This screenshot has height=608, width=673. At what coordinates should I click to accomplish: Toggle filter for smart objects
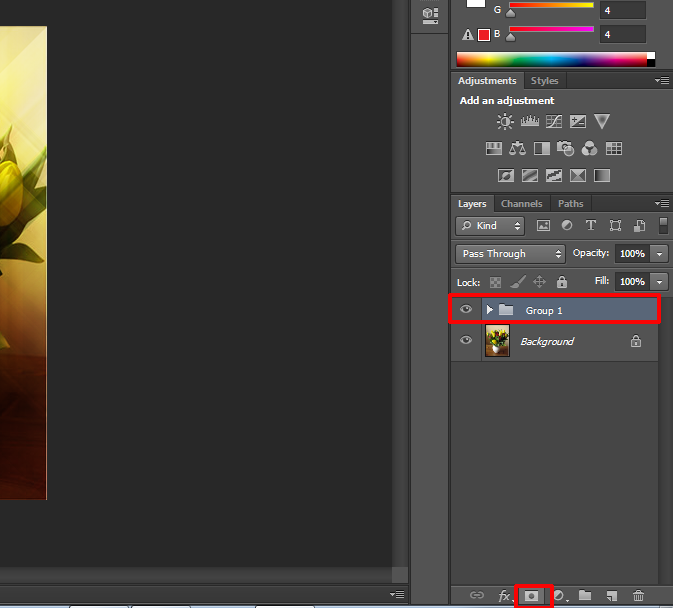[x=640, y=225]
